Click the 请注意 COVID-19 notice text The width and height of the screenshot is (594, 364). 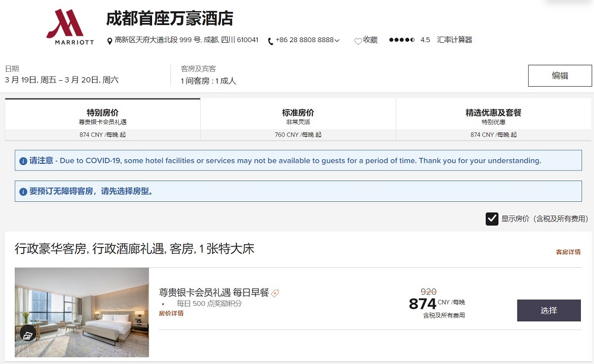285,160
